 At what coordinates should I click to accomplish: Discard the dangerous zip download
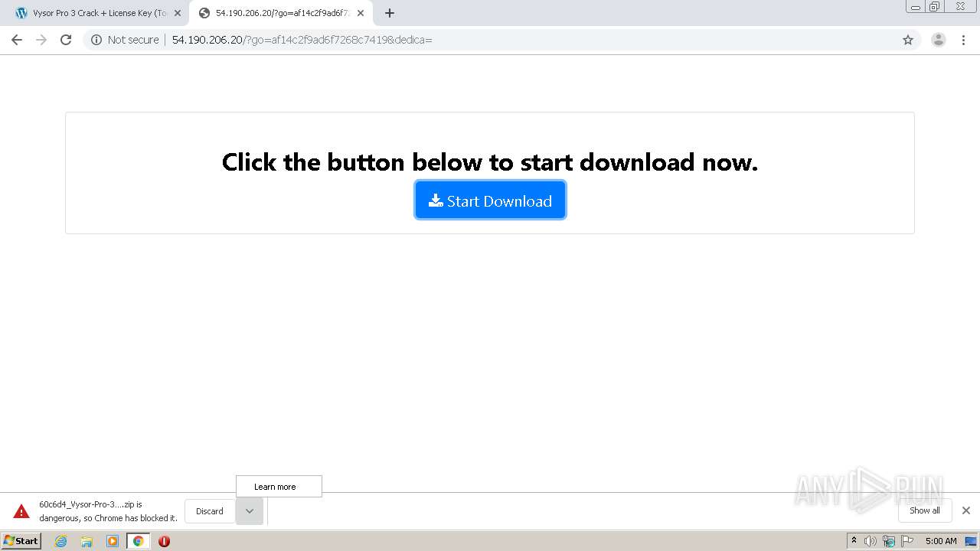coord(210,511)
